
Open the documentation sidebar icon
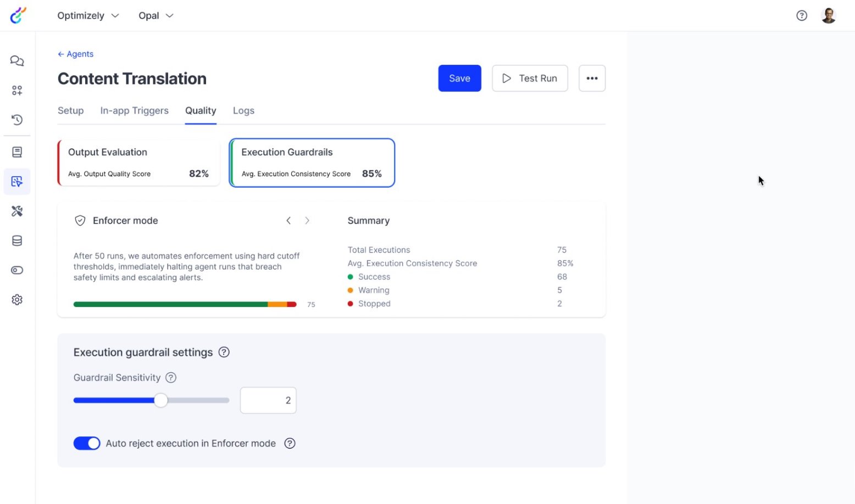[x=16, y=152]
